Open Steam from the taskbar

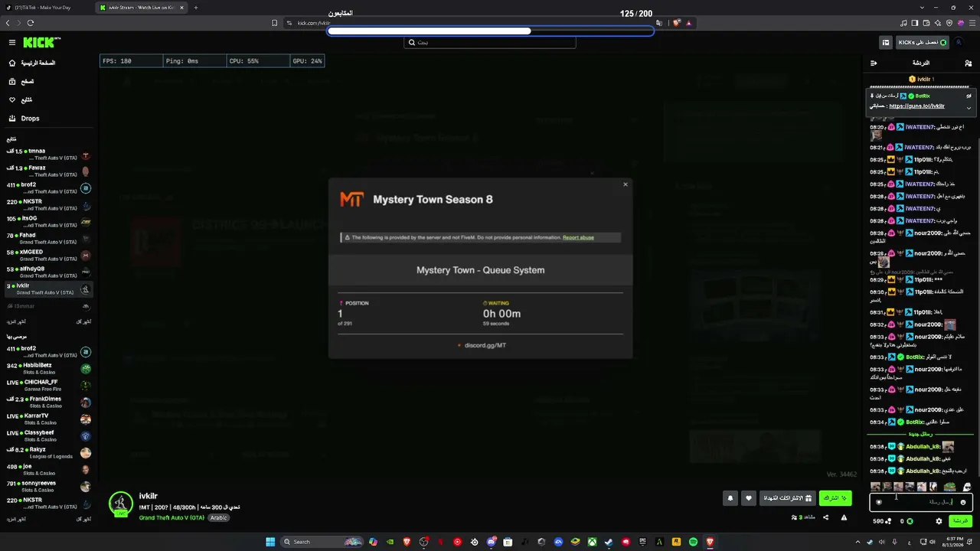tap(609, 542)
